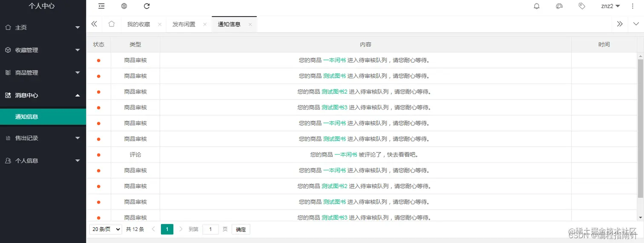The width and height of the screenshot is (644, 243).
Task: Click the 确定 pagination button
Action: (241, 229)
